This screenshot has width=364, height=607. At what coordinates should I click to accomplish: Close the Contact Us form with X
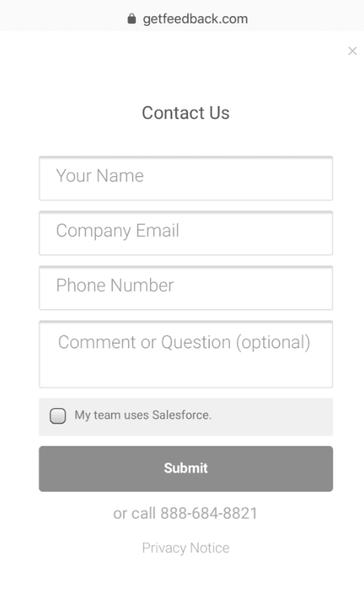(352, 51)
